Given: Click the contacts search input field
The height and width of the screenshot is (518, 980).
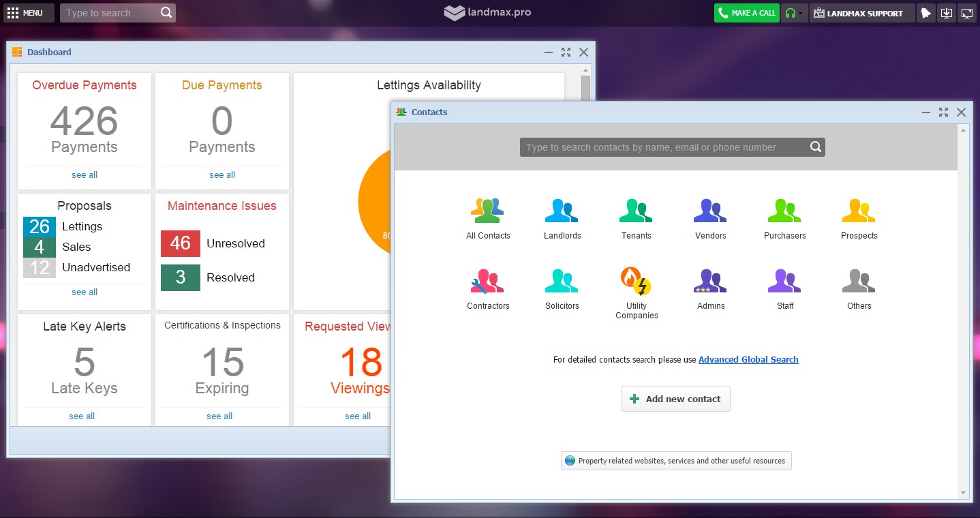Looking at the screenshot, I should tap(664, 147).
